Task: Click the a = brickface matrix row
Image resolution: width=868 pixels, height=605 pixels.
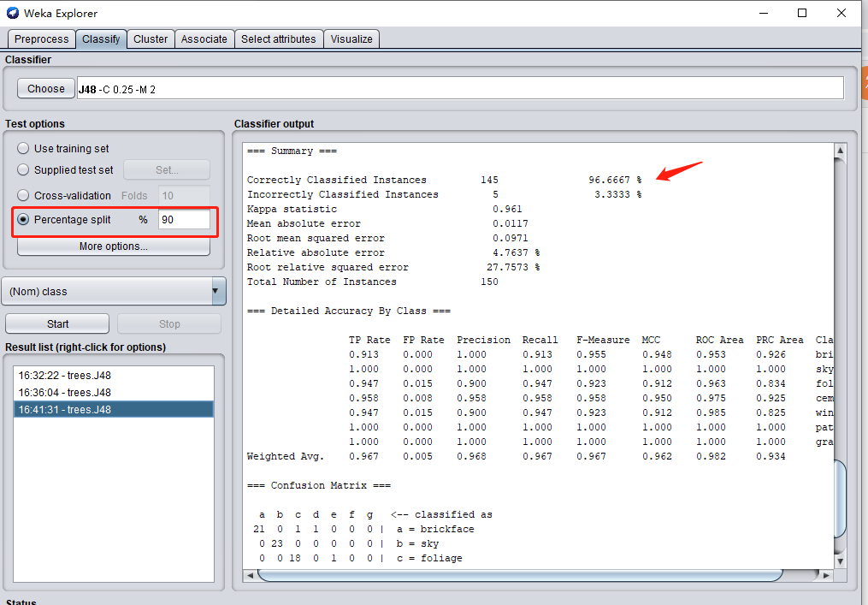Action: pos(363,529)
